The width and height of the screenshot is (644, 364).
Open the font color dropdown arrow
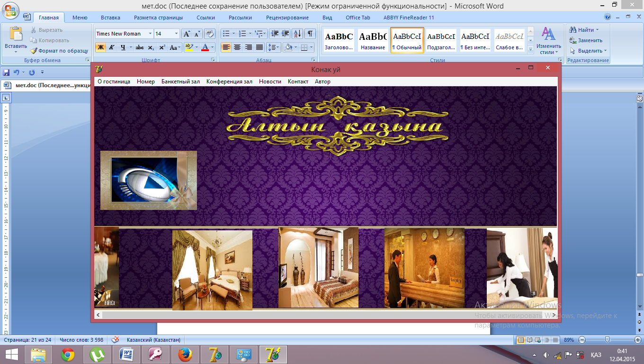212,47
